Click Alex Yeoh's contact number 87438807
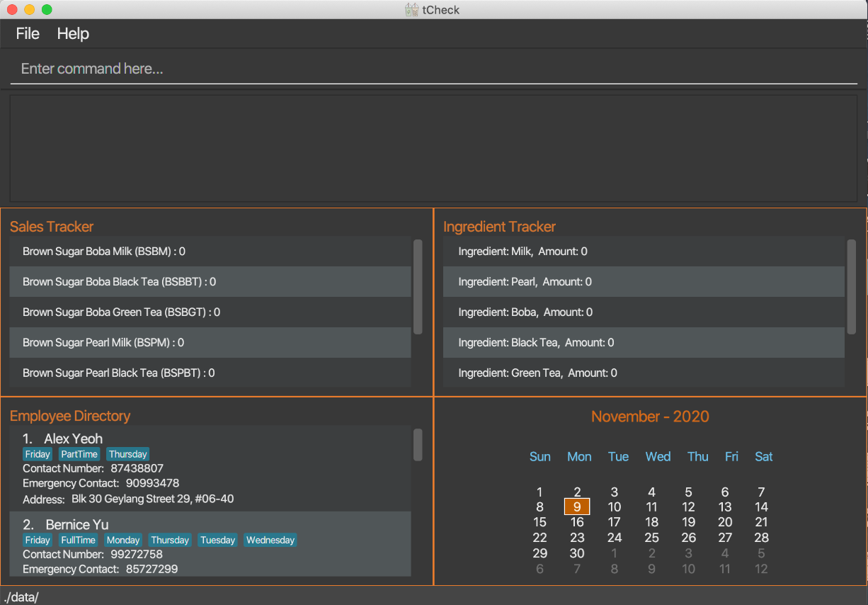 (x=137, y=468)
